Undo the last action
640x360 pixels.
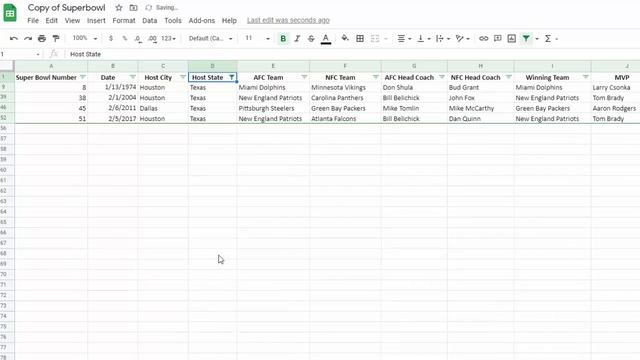click(x=13, y=38)
